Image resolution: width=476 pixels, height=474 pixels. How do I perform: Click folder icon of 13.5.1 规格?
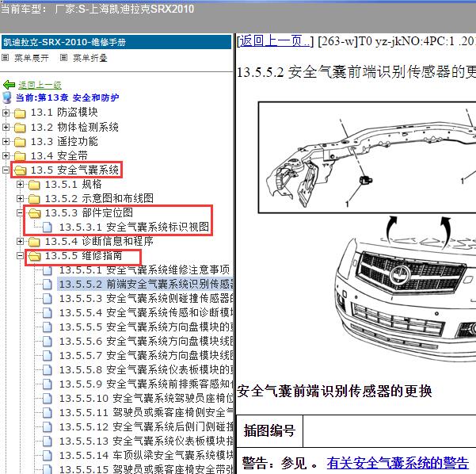34,185
